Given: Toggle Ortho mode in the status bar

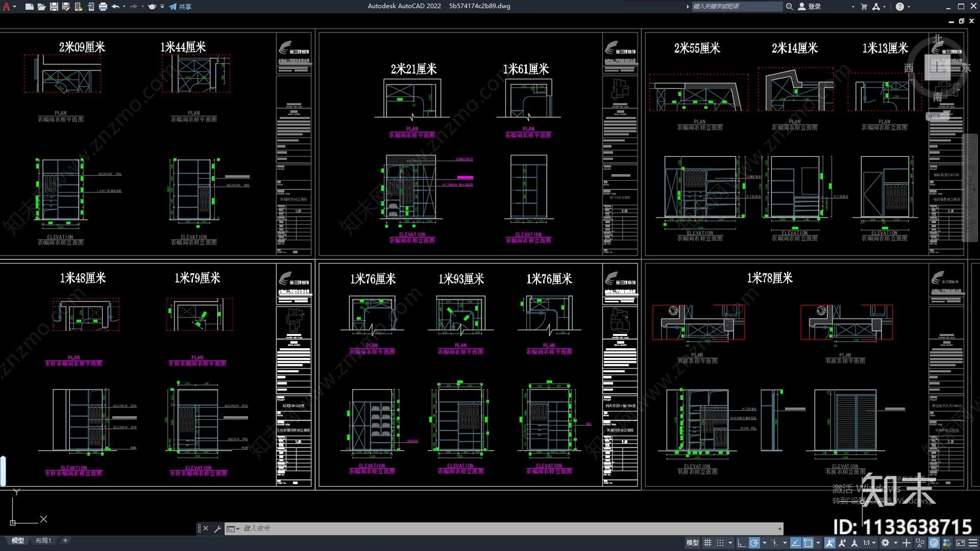Looking at the screenshot, I should 741,543.
